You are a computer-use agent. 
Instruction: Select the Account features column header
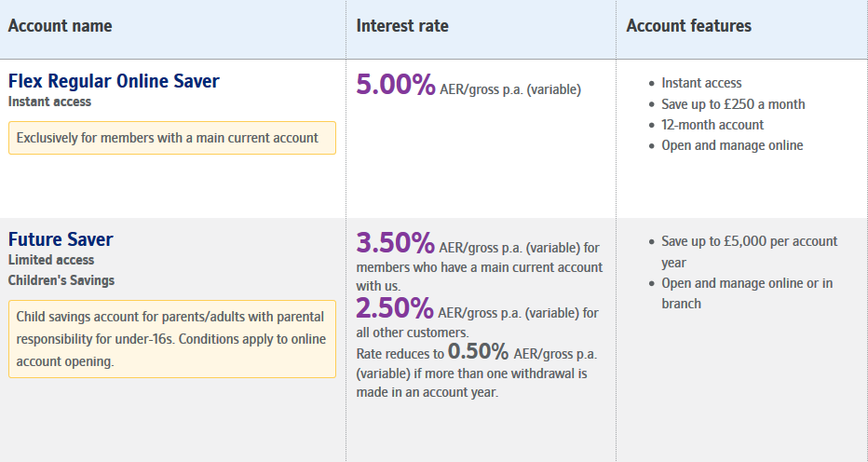pyautogui.click(x=688, y=26)
